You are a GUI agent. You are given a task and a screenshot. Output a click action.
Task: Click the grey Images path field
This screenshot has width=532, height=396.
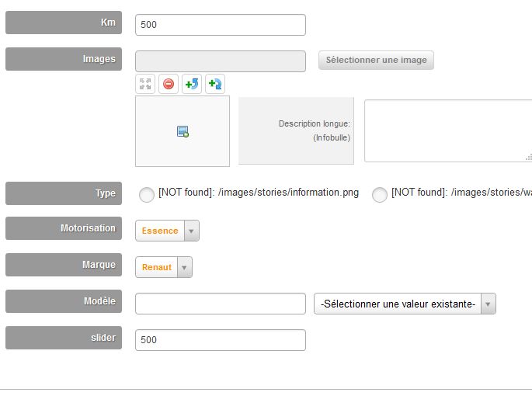(x=221, y=61)
